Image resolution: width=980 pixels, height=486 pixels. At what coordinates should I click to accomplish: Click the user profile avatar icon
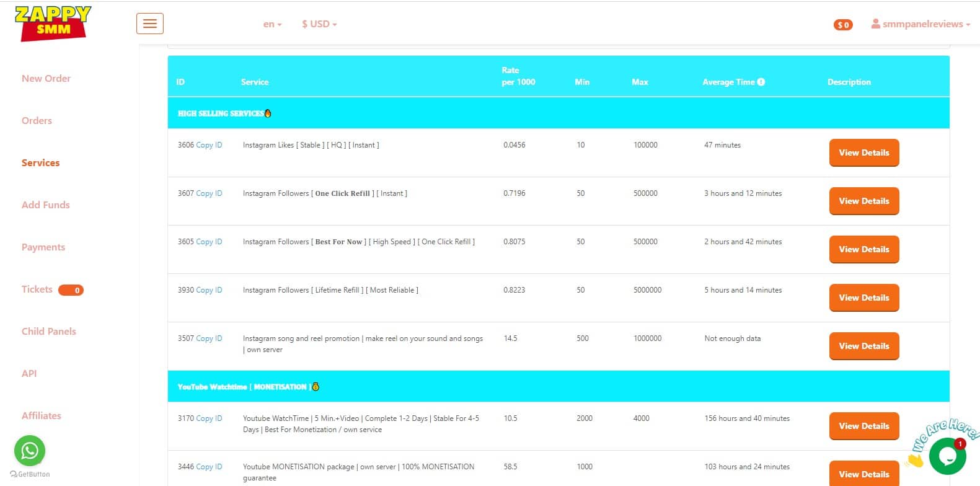click(x=875, y=24)
